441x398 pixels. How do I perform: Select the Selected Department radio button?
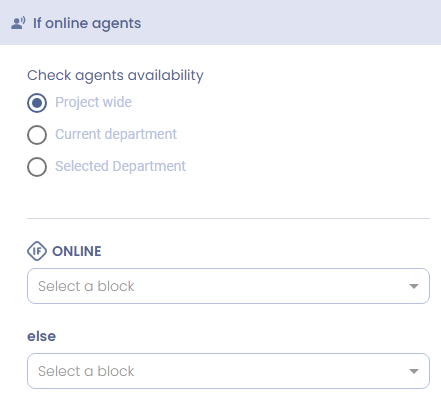click(37, 167)
